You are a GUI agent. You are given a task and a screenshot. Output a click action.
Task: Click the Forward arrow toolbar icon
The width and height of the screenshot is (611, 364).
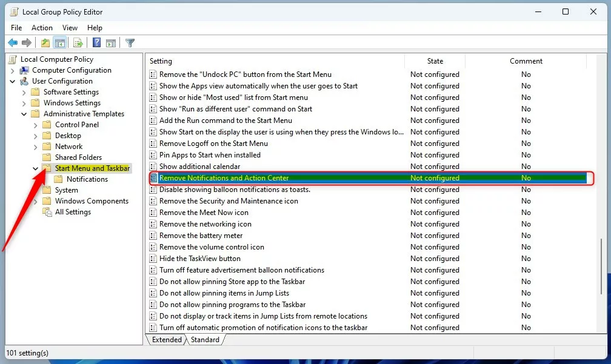point(27,43)
